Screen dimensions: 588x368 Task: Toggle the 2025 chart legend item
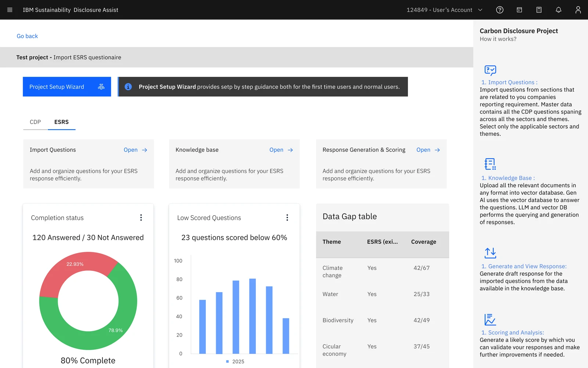point(235,361)
